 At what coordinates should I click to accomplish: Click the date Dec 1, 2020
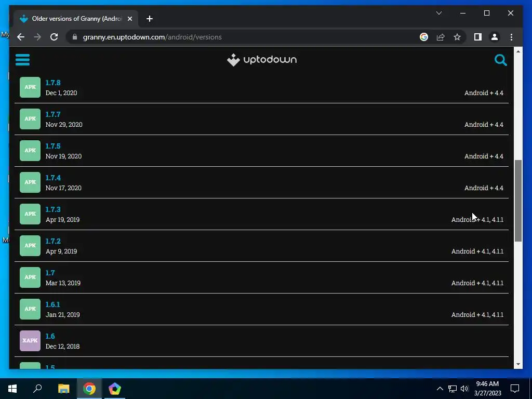61,93
